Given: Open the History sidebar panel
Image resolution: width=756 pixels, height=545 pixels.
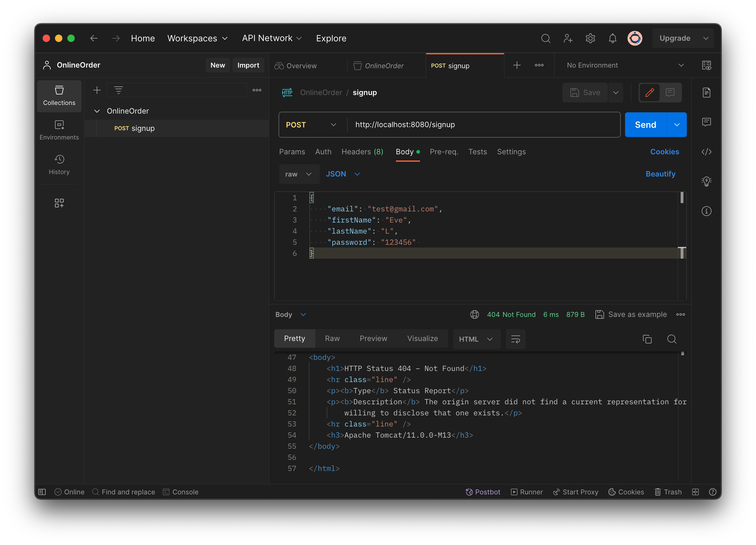Looking at the screenshot, I should click(59, 164).
